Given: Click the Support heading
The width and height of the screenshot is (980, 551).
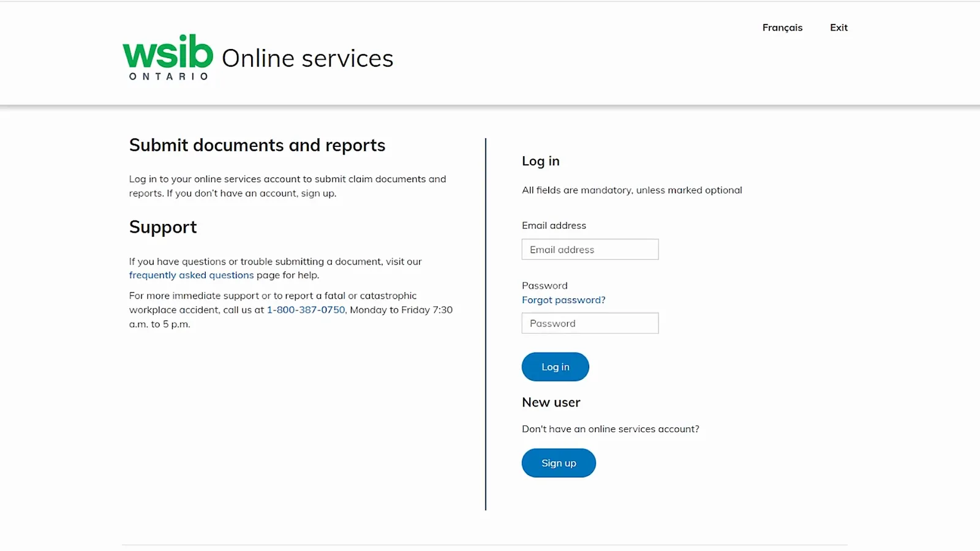Looking at the screenshot, I should [163, 227].
